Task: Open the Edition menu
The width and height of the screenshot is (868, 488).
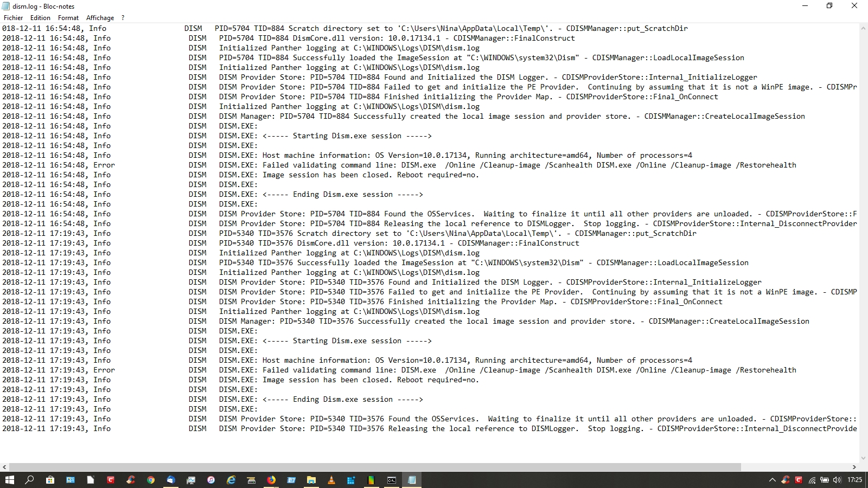Action: (x=40, y=18)
